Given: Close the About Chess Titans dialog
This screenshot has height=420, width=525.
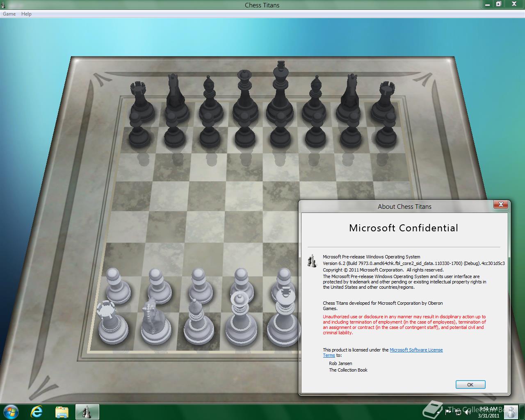Looking at the screenshot, I should [501, 204].
